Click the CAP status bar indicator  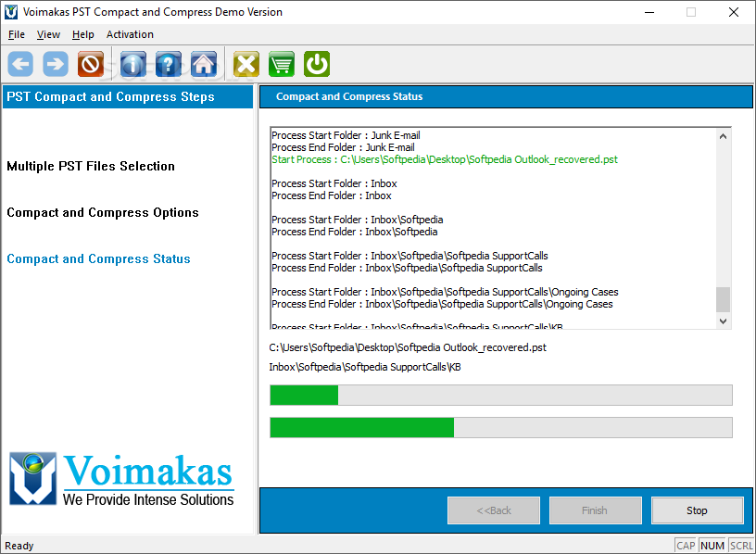(x=686, y=546)
